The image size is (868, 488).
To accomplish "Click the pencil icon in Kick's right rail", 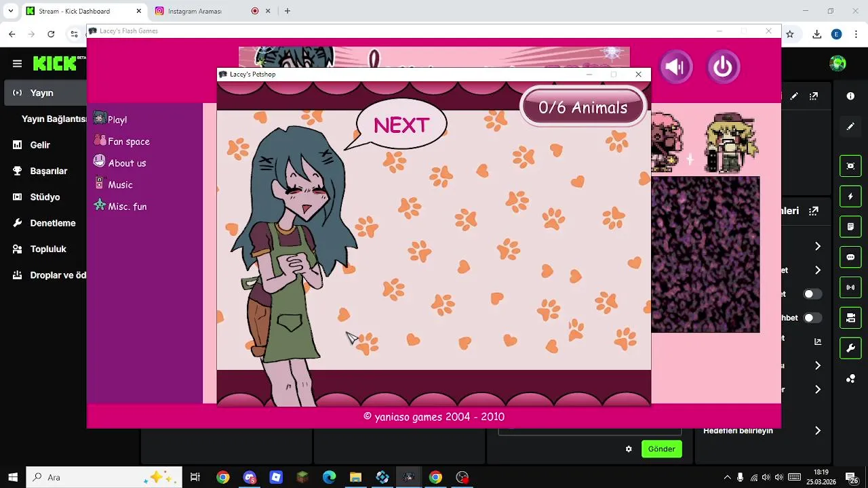I will (850, 127).
